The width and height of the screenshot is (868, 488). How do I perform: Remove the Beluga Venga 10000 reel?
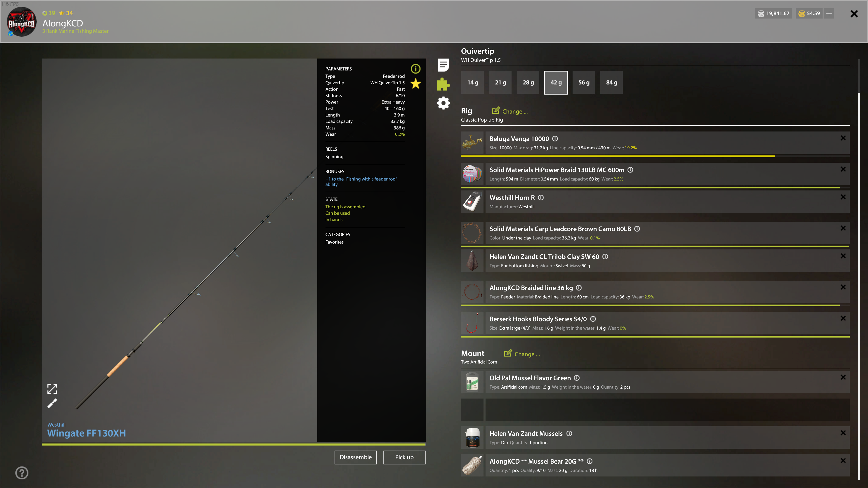click(843, 138)
